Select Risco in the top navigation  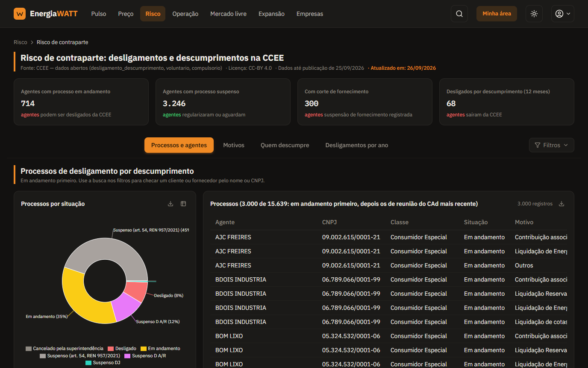tap(153, 14)
